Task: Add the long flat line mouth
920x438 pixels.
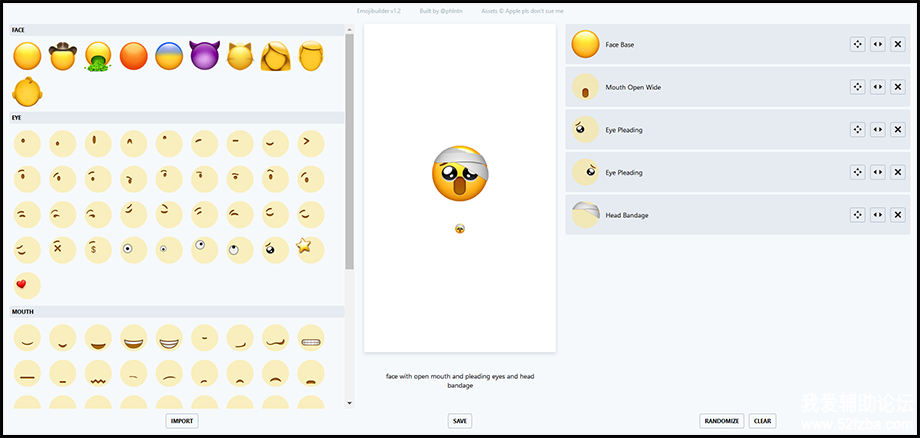Action: [x=27, y=374]
